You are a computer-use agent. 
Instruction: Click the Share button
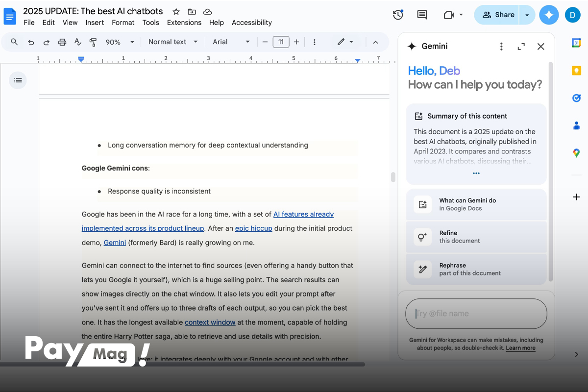coord(497,15)
